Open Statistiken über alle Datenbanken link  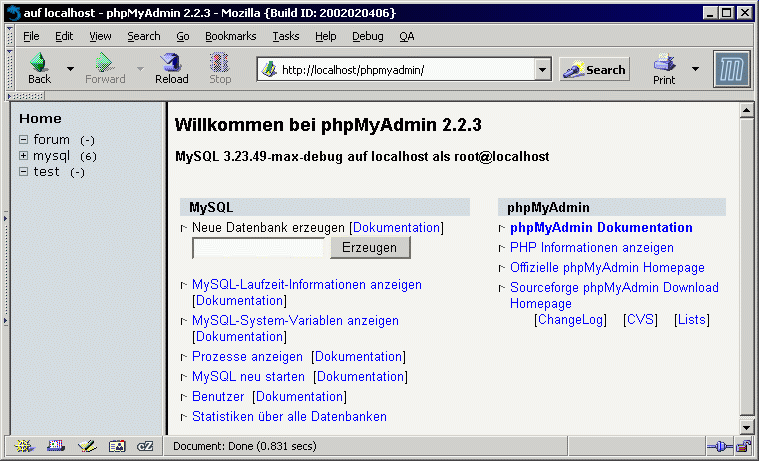[289, 416]
